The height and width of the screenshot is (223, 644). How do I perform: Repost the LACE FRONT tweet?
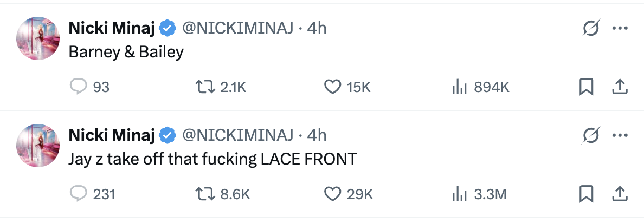click(203, 193)
